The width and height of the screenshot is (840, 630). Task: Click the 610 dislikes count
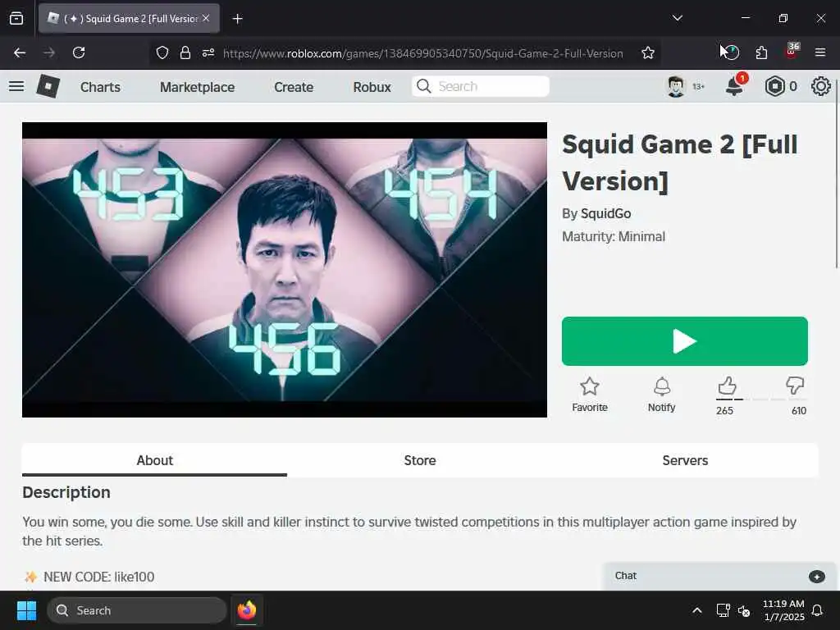point(799,411)
